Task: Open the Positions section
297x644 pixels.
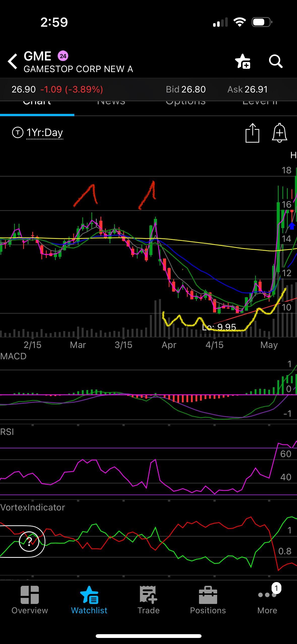Action: (208, 600)
